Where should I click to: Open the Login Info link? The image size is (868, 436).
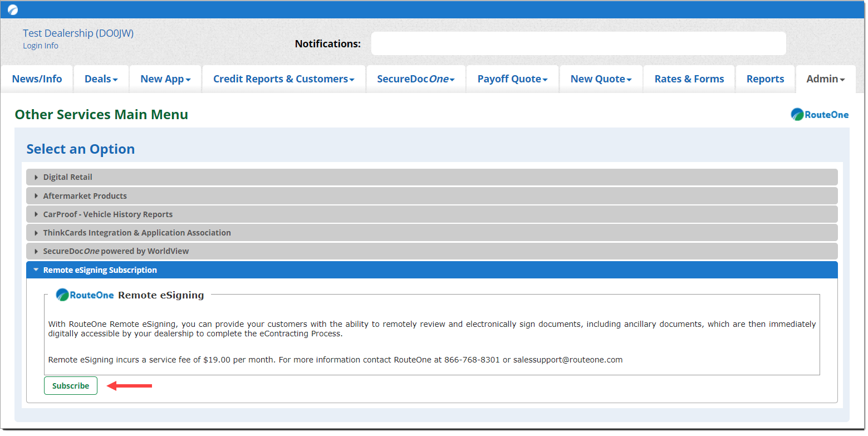tap(41, 46)
